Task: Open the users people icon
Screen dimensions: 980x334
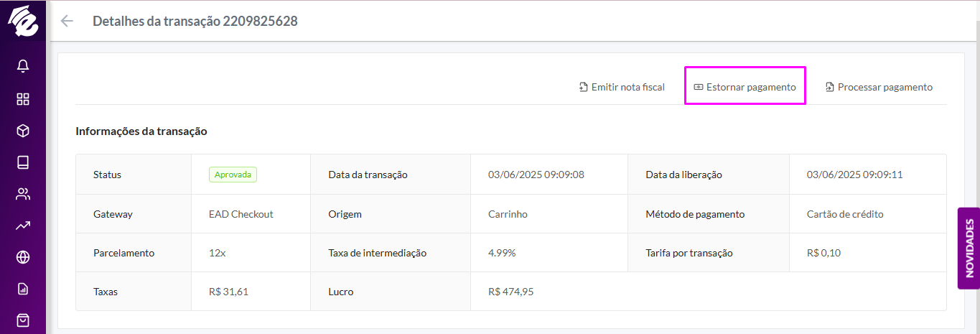Action: 23,194
